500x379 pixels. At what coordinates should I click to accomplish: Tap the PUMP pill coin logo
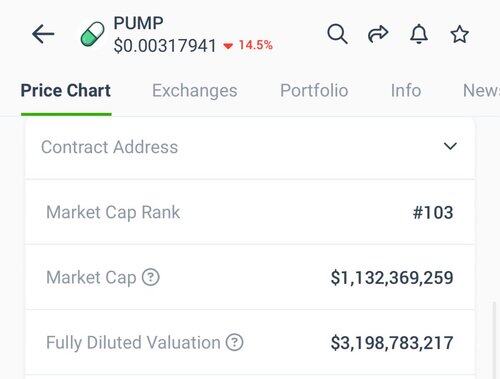[x=92, y=34]
